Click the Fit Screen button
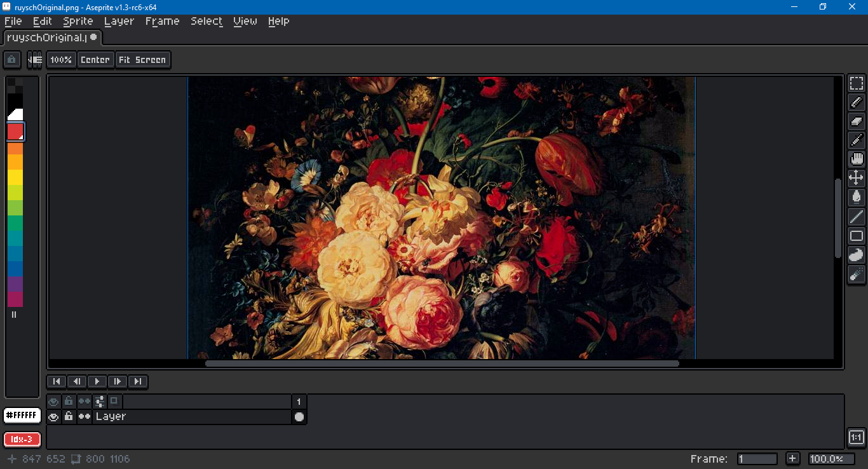Viewport: 868px width, 469px height. (x=142, y=60)
